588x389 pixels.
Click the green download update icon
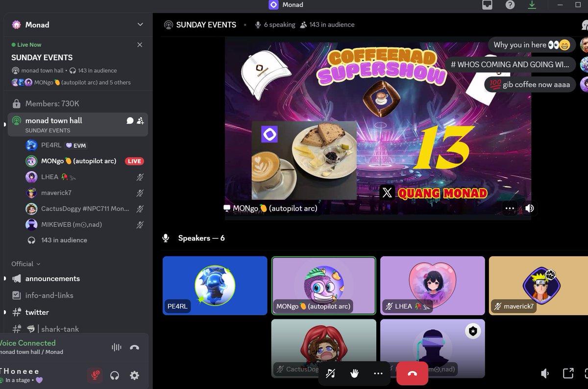[x=532, y=5]
